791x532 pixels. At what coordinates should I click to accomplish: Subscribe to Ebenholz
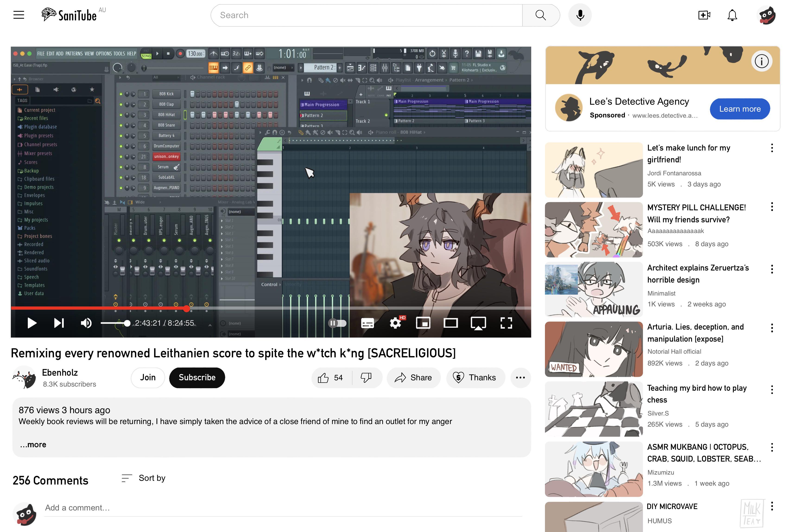click(x=197, y=378)
